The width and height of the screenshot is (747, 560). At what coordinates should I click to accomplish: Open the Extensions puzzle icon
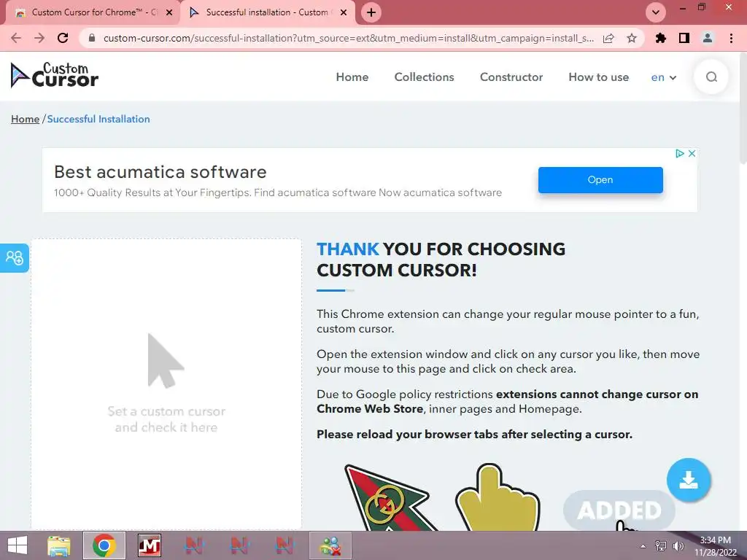coord(661,38)
